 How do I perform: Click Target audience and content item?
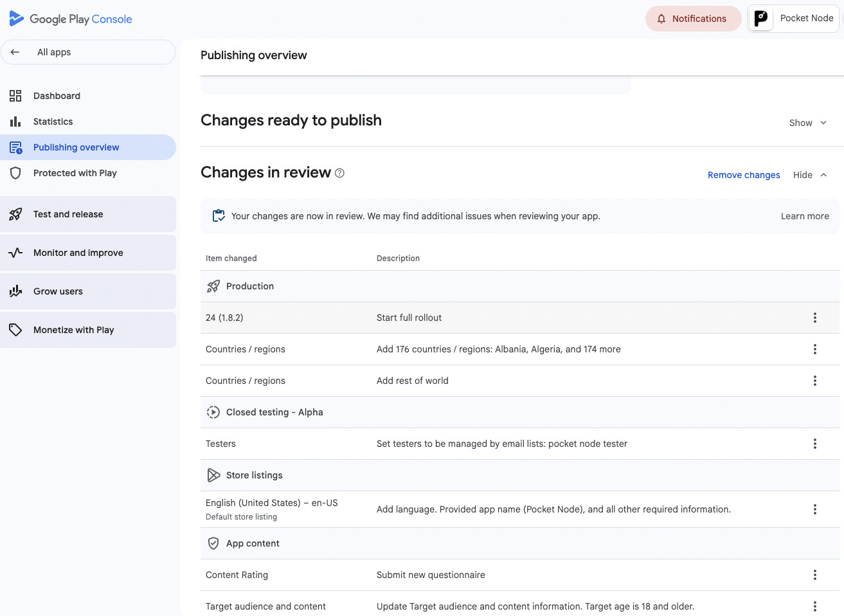click(265, 606)
